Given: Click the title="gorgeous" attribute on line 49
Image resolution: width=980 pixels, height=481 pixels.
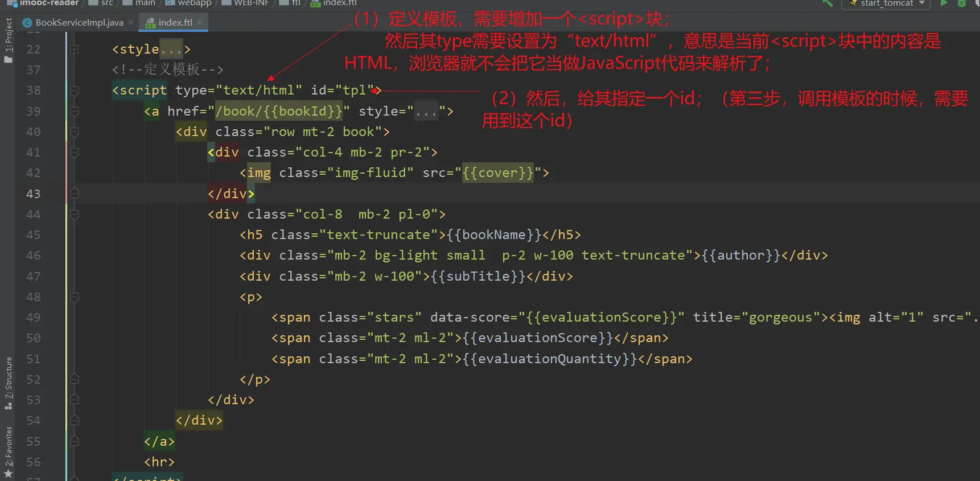Looking at the screenshot, I should 757,317.
